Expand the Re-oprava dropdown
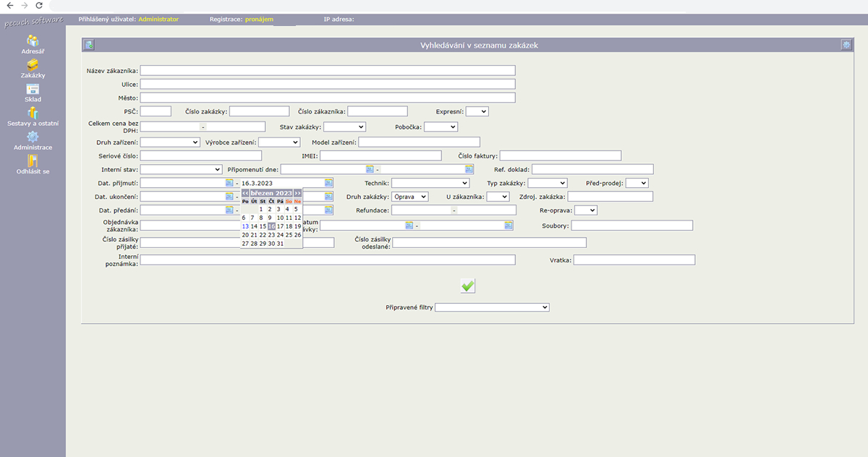The height and width of the screenshot is (457, 868). click(586, 210)
